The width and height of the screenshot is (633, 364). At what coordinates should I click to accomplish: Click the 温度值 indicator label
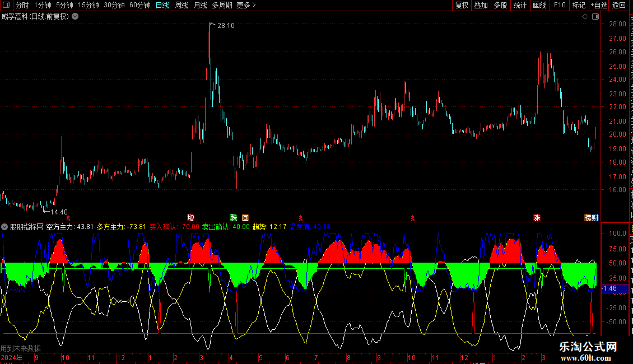(x=310, y=227)
